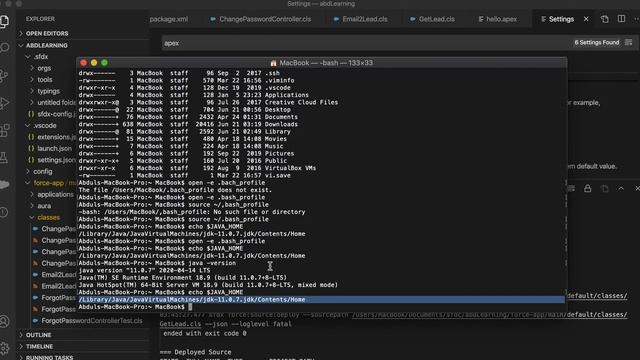Viewport: 640px width, 360px height.
Task: Open the Source Control view
Action: 4,76
